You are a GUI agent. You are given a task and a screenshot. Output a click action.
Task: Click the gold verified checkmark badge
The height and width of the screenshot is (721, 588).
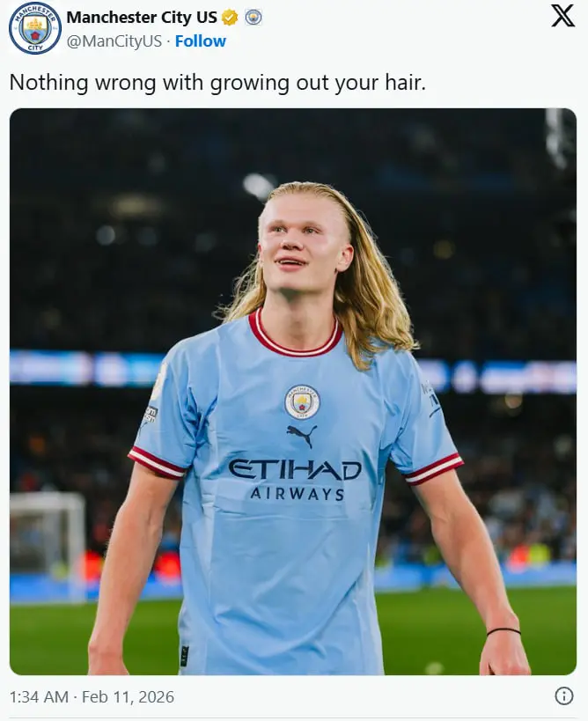230,18
